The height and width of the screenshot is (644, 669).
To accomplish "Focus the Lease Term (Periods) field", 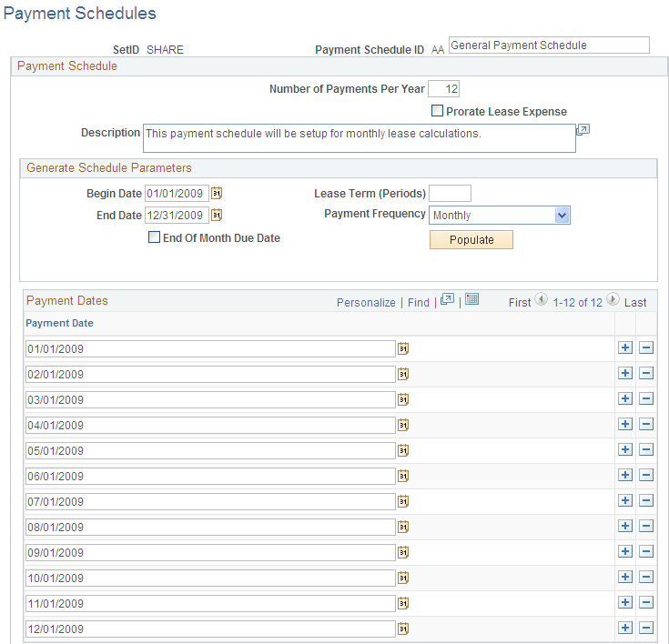I will click(451, 193).
